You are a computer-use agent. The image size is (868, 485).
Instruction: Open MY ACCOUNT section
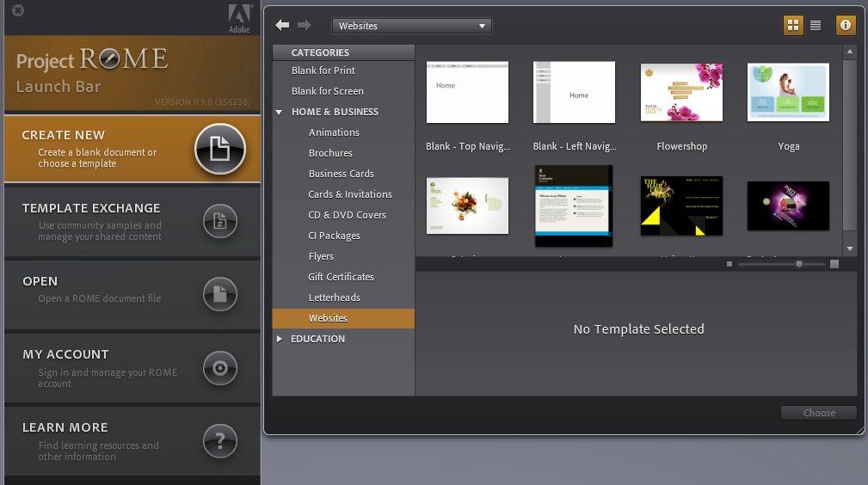tap(132, 368)
